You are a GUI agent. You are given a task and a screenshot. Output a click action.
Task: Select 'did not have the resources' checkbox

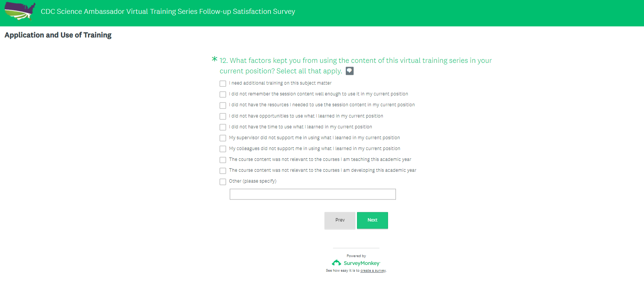point(223,105)
